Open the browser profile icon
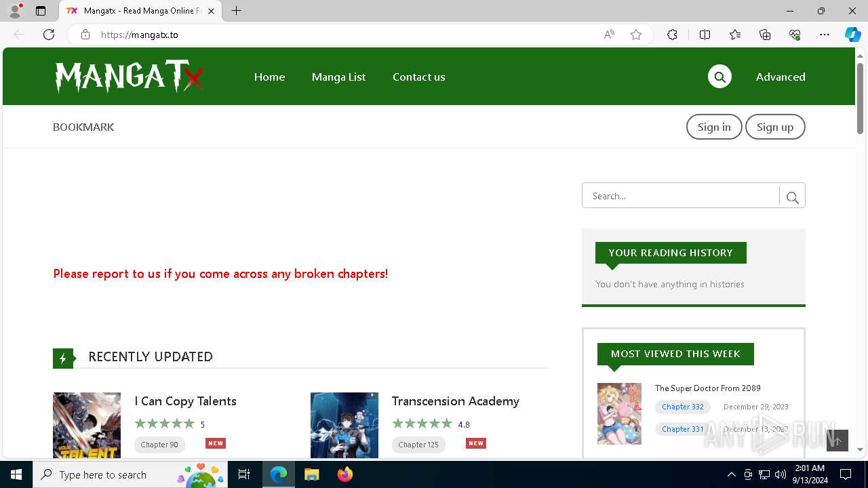Image resolution: width=868 pixels, height=488 pixels. point(15,11)
